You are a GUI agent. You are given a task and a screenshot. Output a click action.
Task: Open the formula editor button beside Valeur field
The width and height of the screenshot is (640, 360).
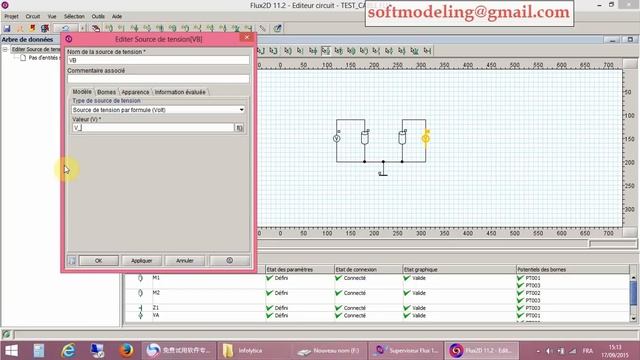click(x=239, y=128)
